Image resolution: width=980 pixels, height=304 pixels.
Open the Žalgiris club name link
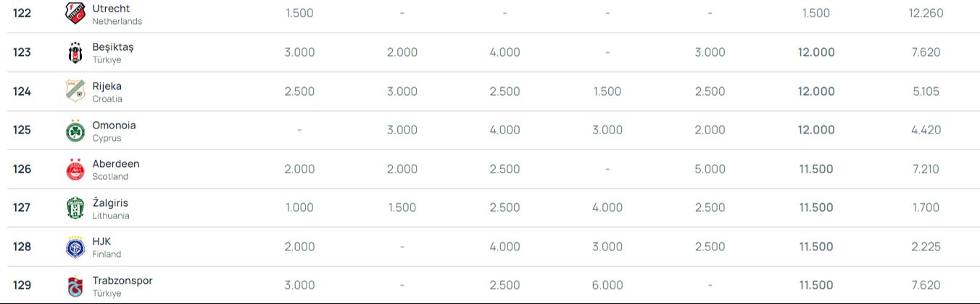pyautogui.click(x=110, y=203)
